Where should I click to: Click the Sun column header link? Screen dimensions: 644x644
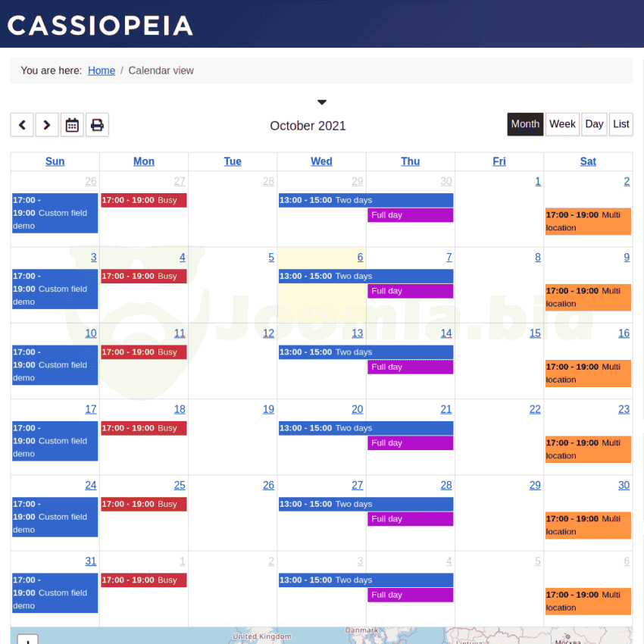click(55, 161)
